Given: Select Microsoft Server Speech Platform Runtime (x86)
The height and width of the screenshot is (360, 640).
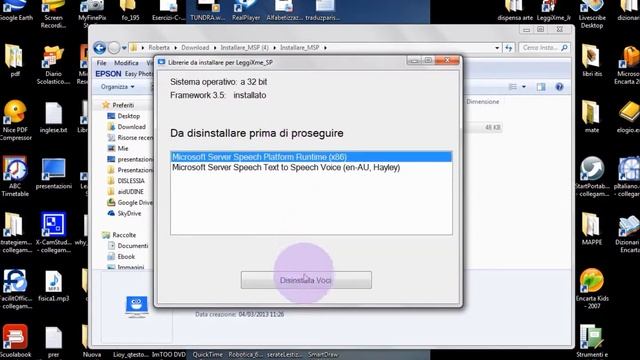Looking at the screenshot, I should [x=311, y=157].
